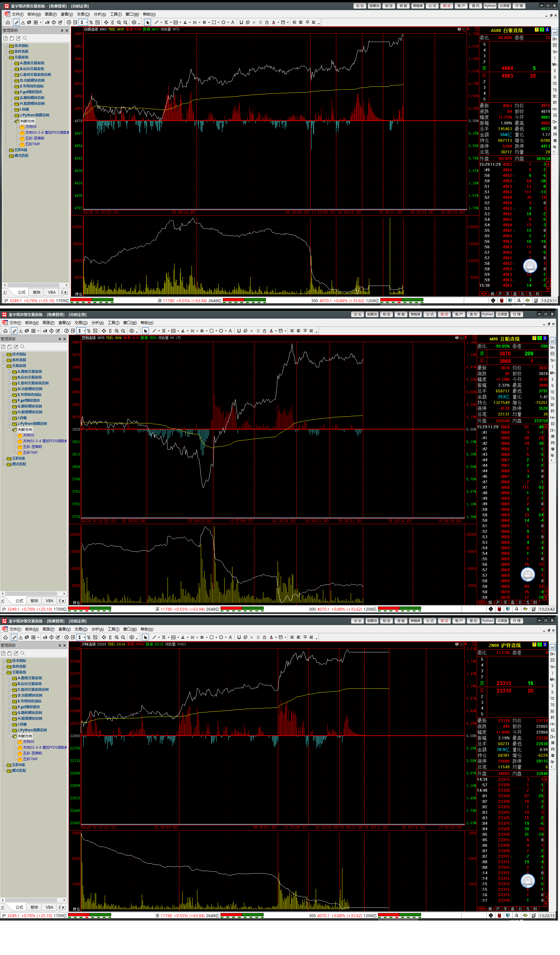This screenshot has width=560, height=955.
Task: Click zoom-in magnifier in the topmost toolbar
Action: coord(119,22)
